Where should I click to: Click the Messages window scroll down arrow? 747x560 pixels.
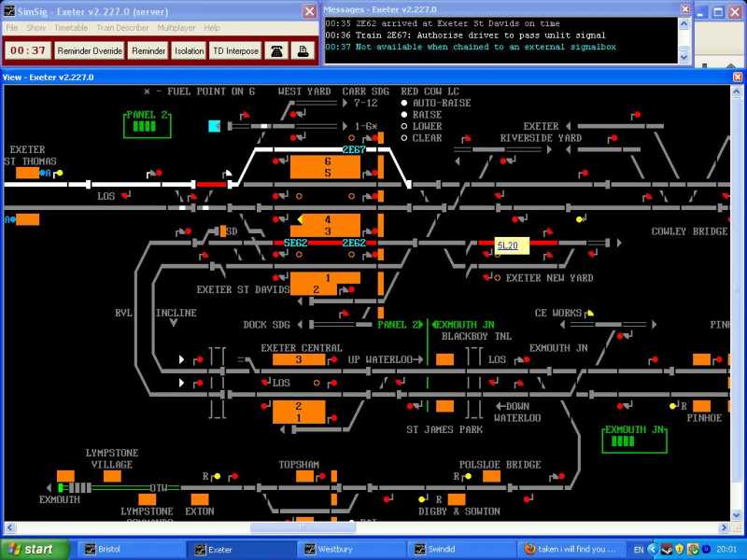coord(684,57)
